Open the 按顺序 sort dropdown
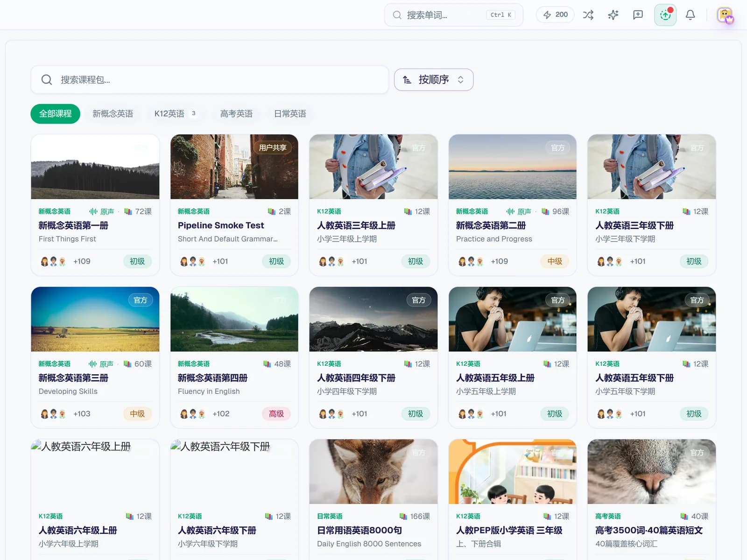Image resolution: width=747 pixels, height=560 pixels. (x=434, y=80)
